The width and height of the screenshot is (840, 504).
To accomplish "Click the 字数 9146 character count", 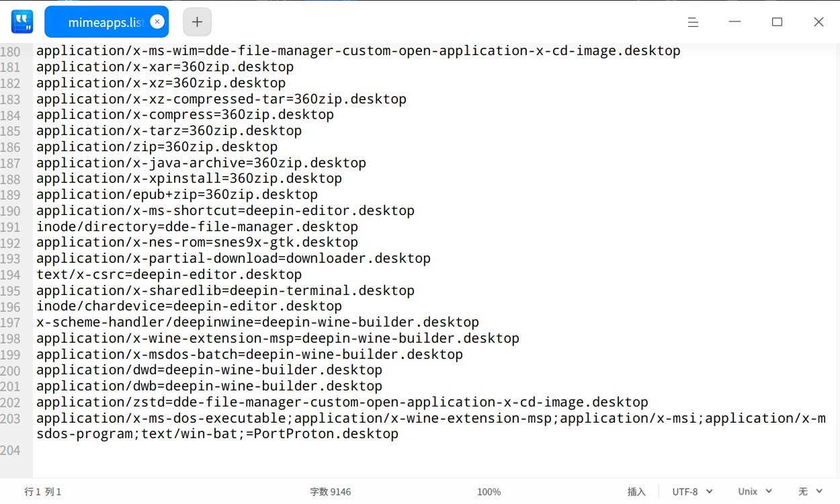I will tap(331, 492).
